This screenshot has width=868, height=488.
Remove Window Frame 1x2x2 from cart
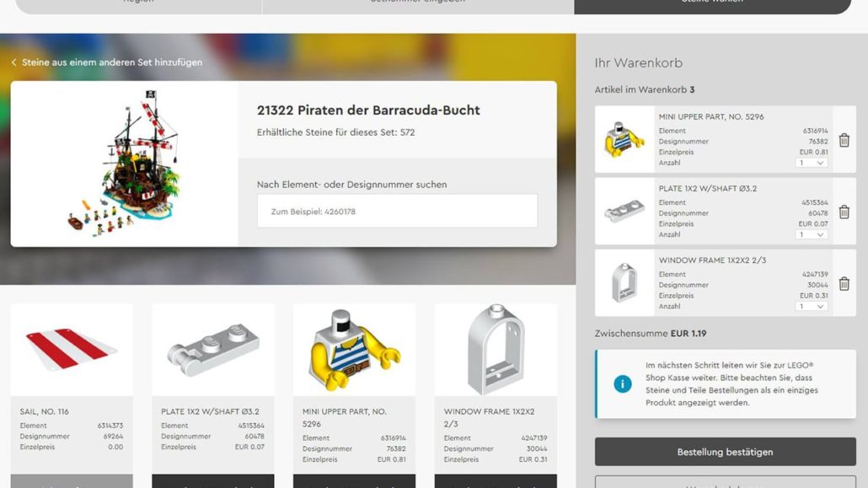pyautogui.click(x=844, y=283)
